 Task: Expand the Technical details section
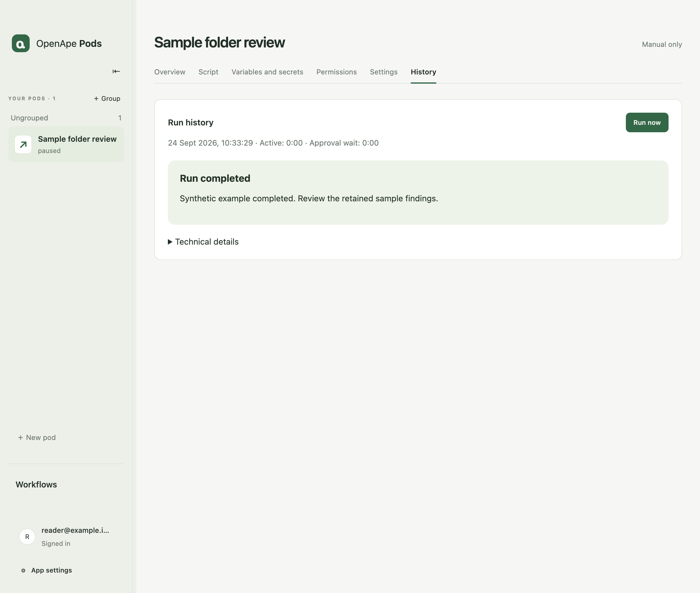click(203, 242)
